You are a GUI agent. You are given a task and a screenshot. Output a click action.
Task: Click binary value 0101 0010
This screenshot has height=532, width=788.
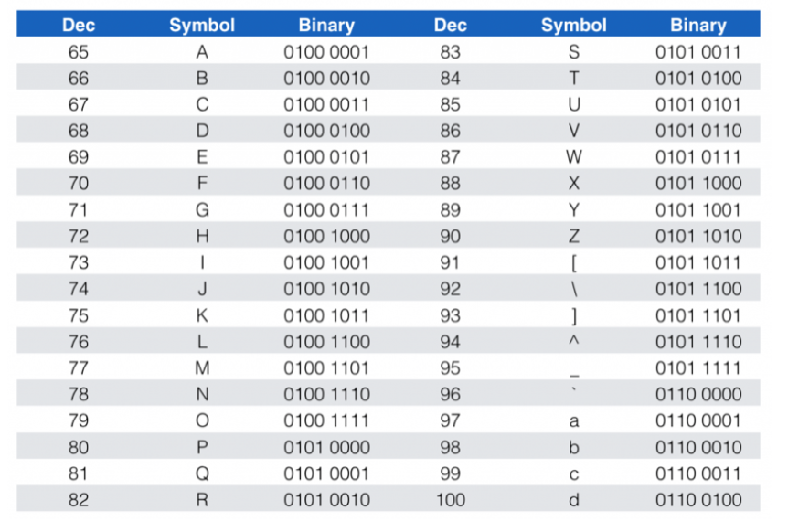326,500
